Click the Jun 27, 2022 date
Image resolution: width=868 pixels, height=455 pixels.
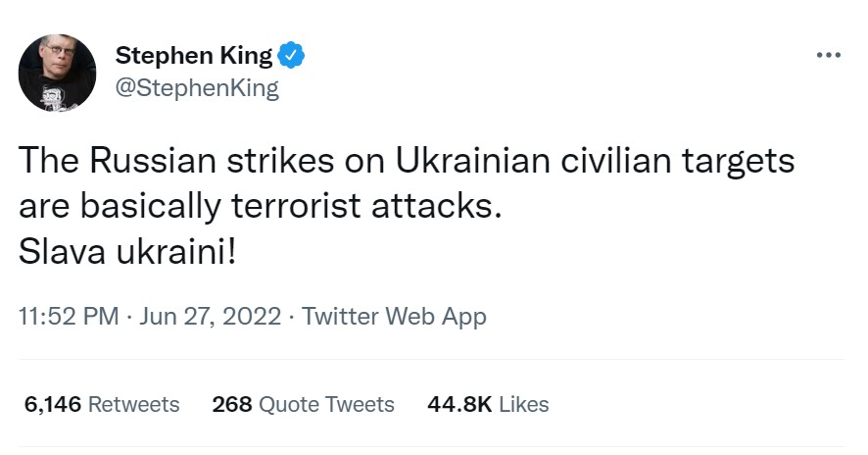click(210, 317)
